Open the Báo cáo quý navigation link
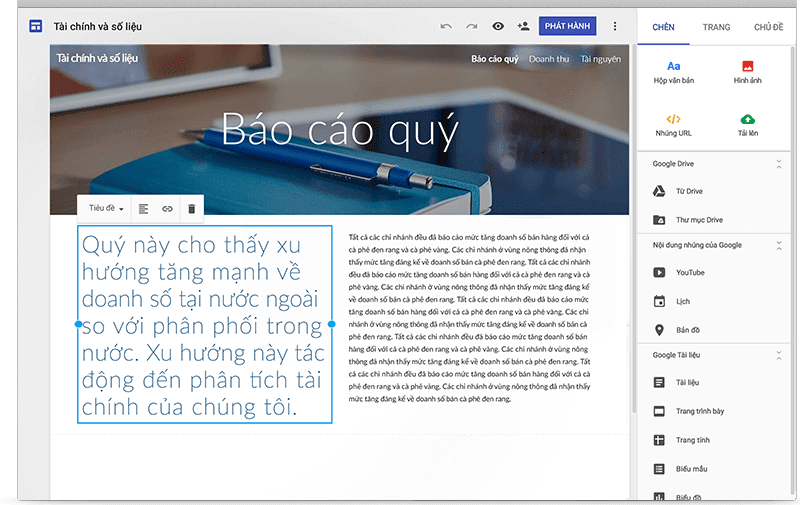 click(x=494, y=59)
